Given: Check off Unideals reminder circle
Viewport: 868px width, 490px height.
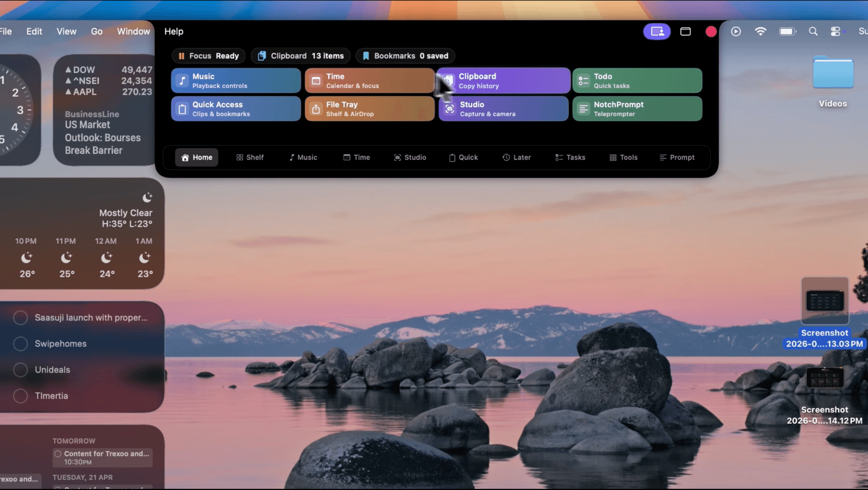Looking at the screenshot, I should (x=20, y=370).
